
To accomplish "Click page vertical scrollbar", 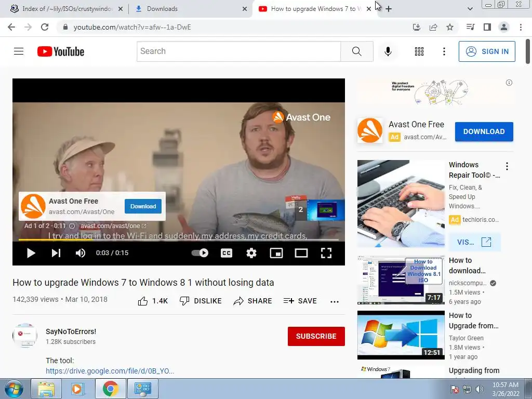I will [528, 51].
